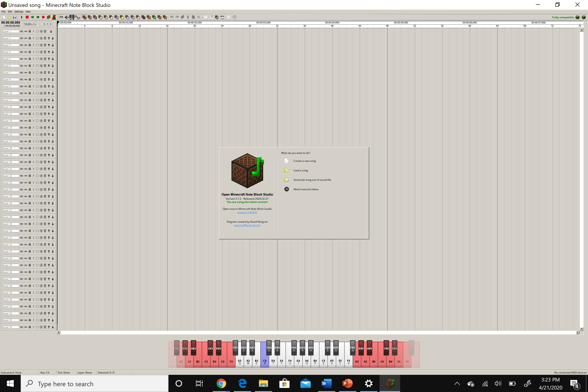Click the Save song floppy disk icon

pos(15,17)
